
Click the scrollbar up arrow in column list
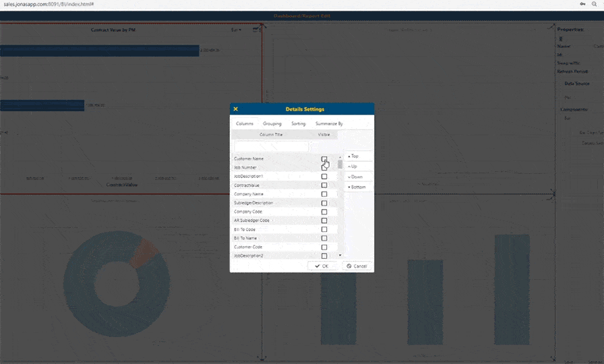coord(340,157)
